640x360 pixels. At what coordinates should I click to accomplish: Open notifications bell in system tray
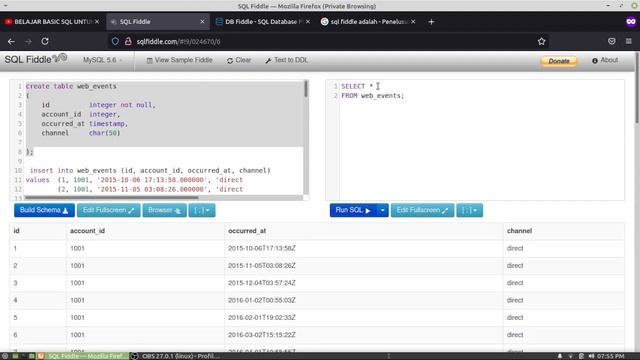(560, 356)
